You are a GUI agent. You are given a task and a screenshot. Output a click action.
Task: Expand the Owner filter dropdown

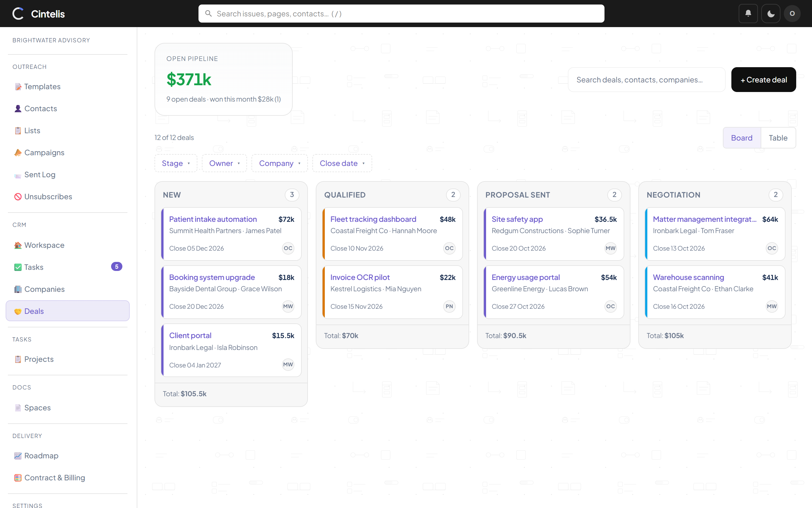[x=224, y=163]
